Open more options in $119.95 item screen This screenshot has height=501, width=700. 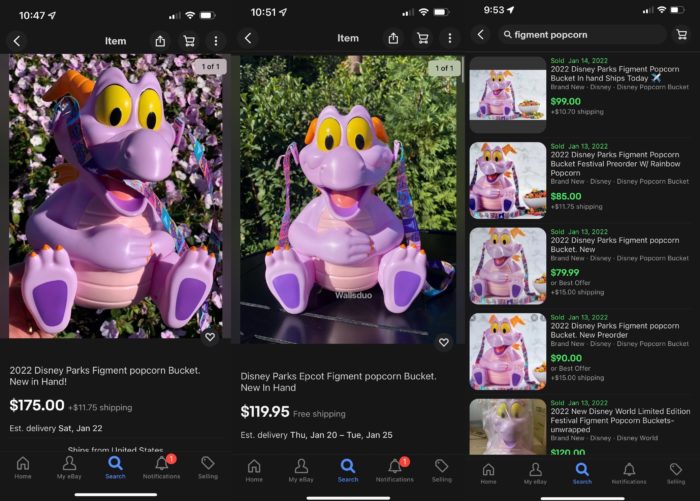(450, 38)
